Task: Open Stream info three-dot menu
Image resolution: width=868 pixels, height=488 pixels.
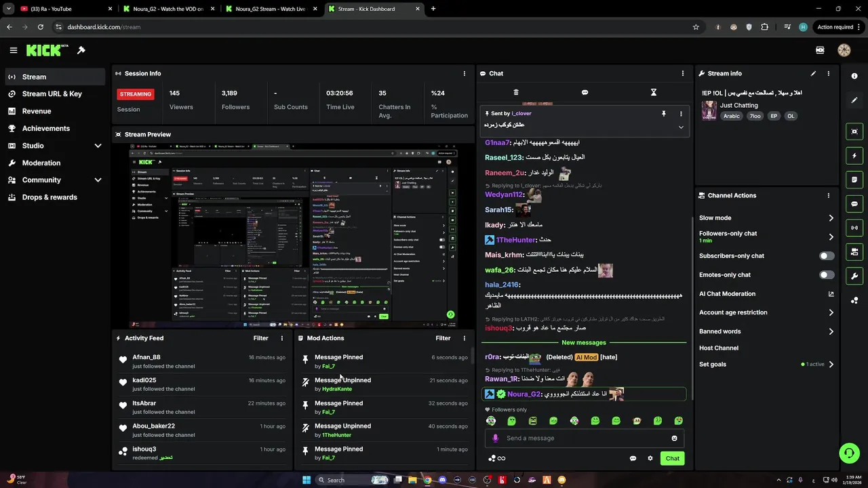Action: pos(829,73)
